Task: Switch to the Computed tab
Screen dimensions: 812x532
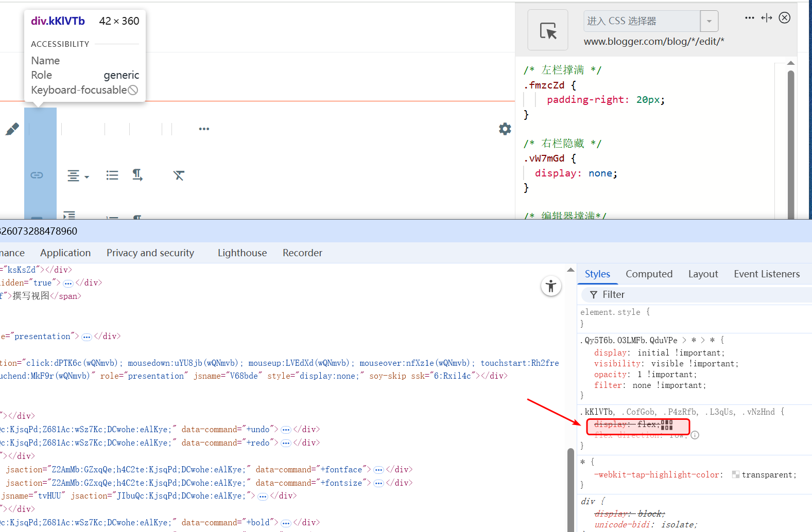Action: pyautogui.click(x=649, y=274)
